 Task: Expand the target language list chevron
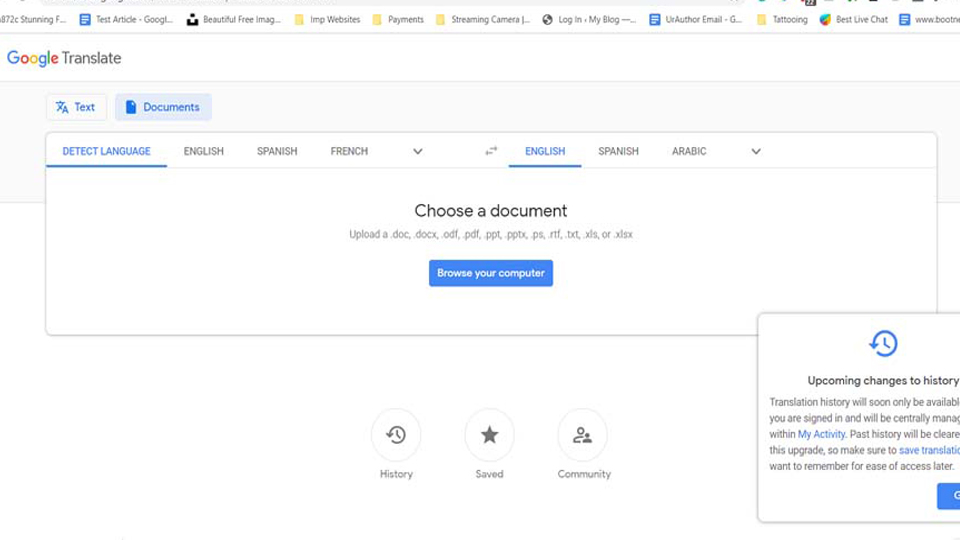756,151
